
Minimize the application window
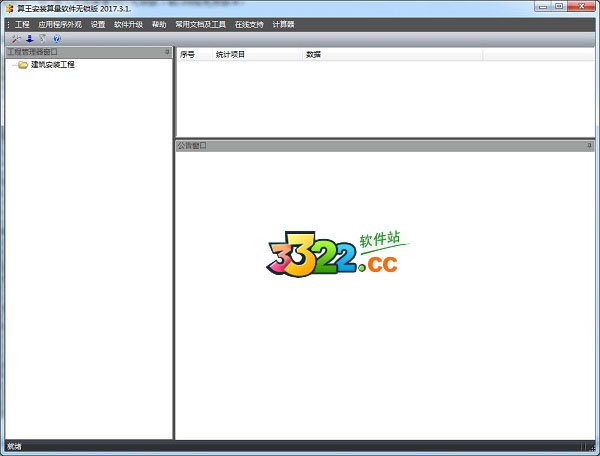543,7
